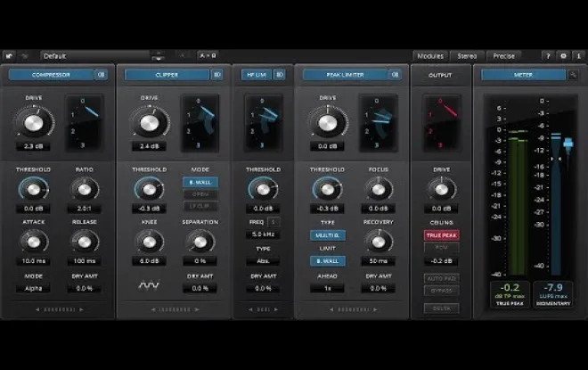Image resolution: width=588 pixels, height=370 pixels.
Task: Select LF CLIP mode in the Clipper
Action: click(200, 206)
